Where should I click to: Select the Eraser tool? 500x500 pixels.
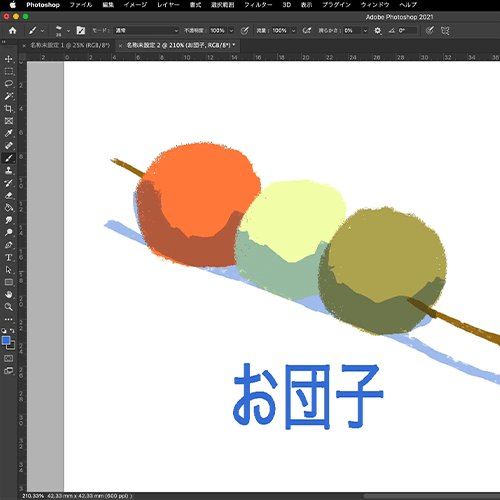(x=9, y=195)
